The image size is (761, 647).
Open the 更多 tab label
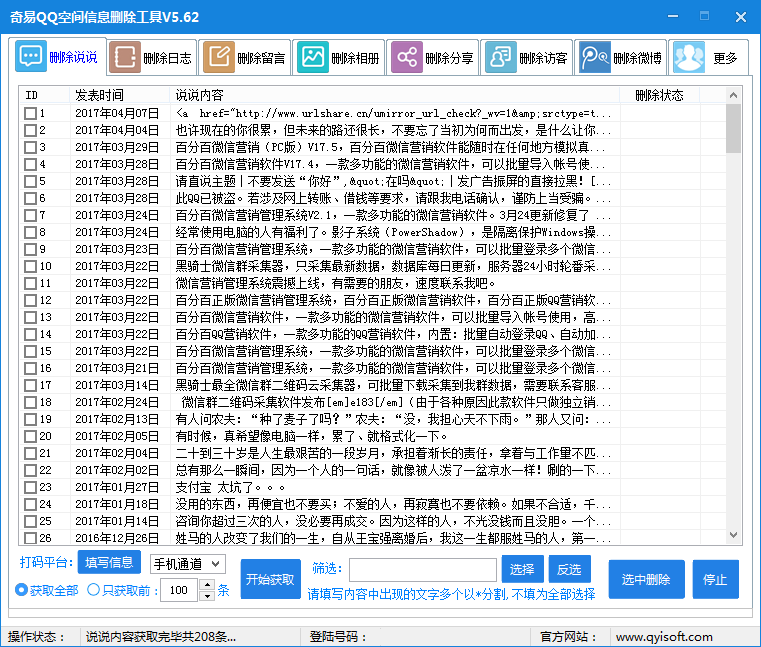click(725, 59)
